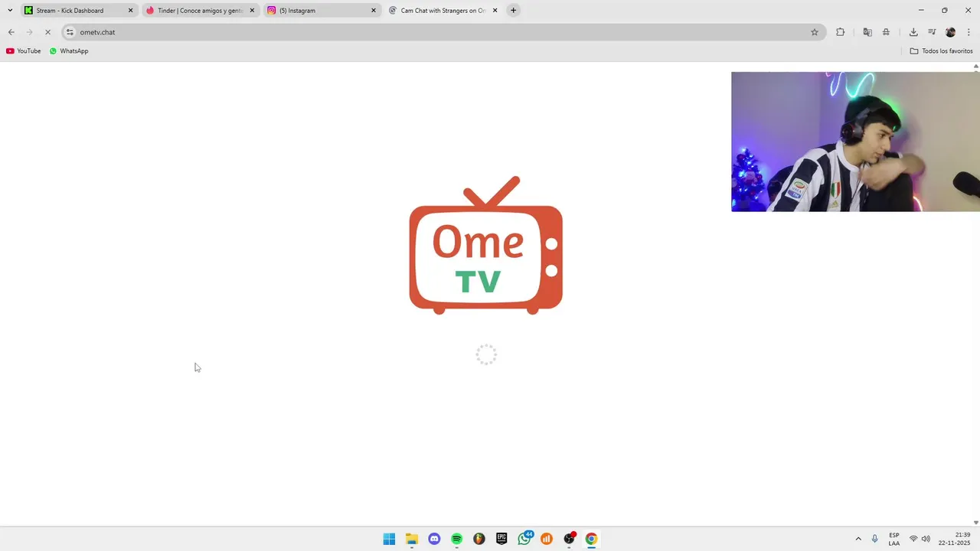Close the Cam Chat with Strangers tab
This screenshot has width=980, height=551.
[x=495, y=11]
